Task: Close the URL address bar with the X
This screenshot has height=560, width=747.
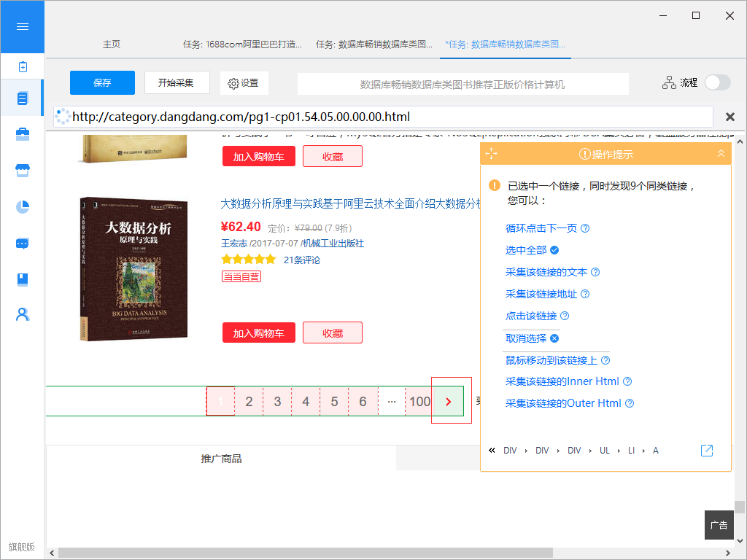Action: coord(729,117)
